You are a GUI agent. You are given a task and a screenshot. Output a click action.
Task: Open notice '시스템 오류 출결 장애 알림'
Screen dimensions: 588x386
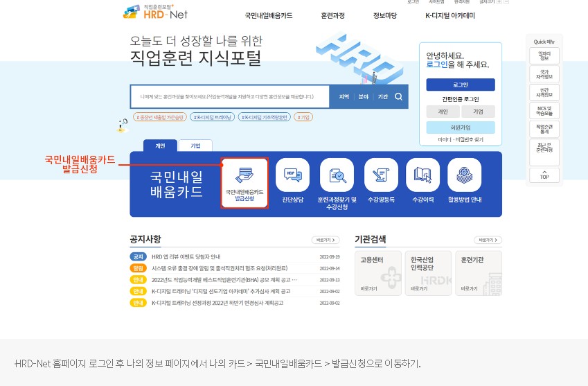(220, 269)
